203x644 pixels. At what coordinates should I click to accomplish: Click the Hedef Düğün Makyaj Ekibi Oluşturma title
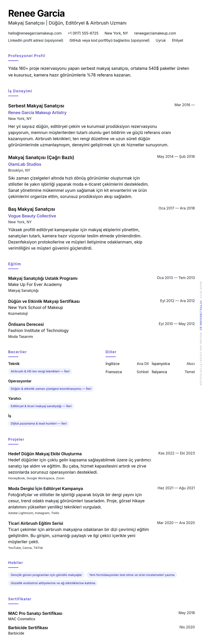[45, 453]
